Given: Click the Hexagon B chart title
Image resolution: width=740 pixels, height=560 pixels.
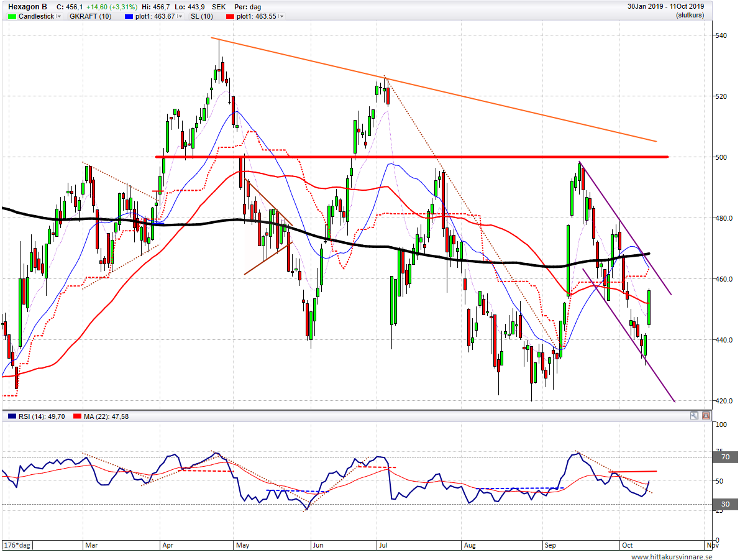Looking at the screenshot, I should point(27,7).
